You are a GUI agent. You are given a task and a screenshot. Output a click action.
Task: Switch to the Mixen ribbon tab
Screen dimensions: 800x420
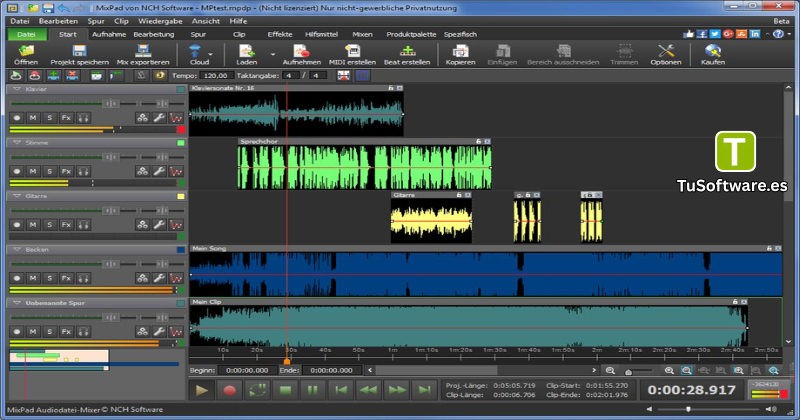(362, 34)
